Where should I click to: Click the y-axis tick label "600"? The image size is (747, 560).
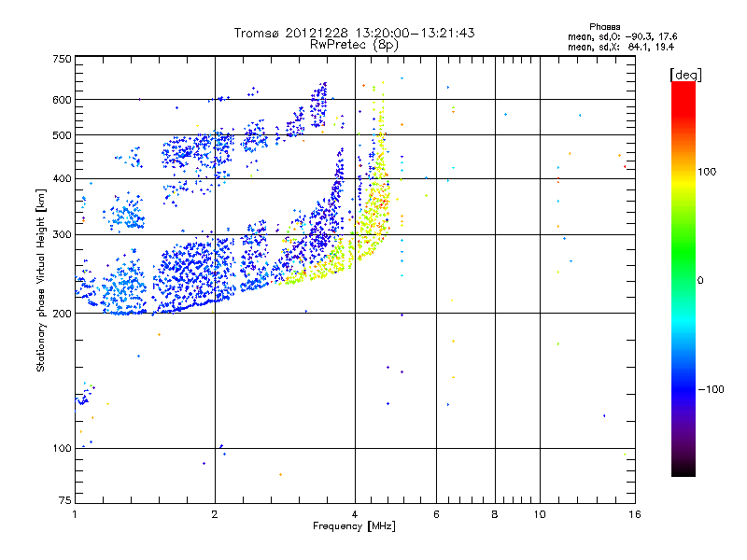pos(62,100)
